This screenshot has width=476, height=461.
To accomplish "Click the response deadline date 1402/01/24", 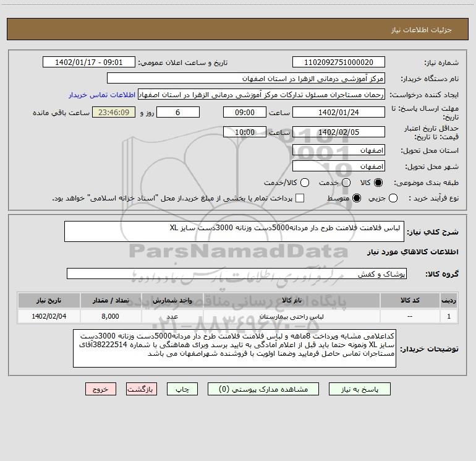I will pos(339,113).
